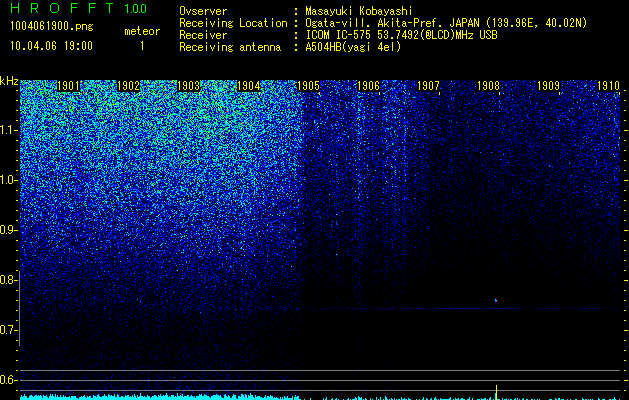The height and width of the screenshot is (400, 629).
Task: Click the 1908 time marker
Action: click(488, 86)
